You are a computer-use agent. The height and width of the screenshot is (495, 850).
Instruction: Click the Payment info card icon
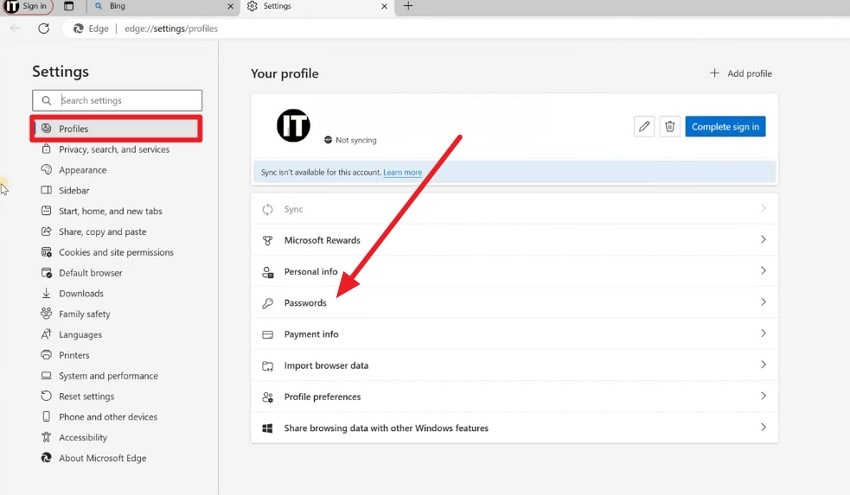tap(268, 335)
